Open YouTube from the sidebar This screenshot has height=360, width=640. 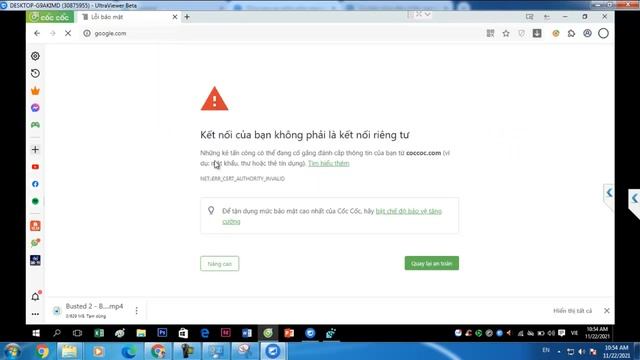click(35, 167)
